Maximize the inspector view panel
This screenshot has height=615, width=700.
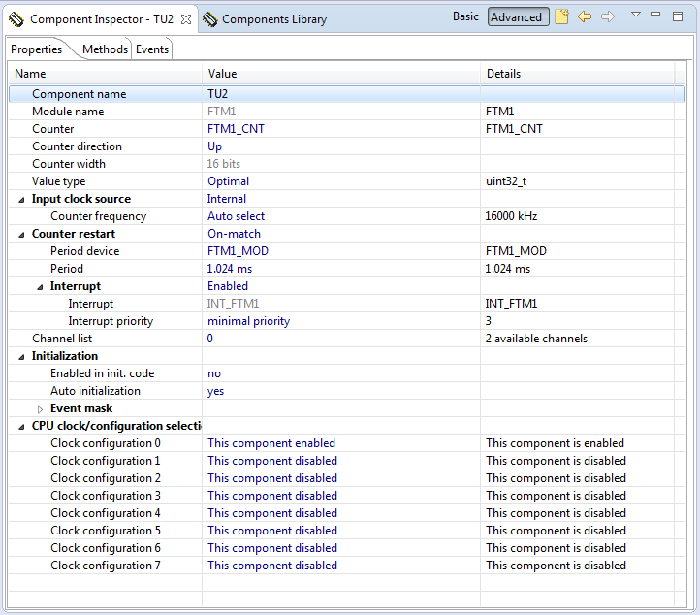point(677,16)
